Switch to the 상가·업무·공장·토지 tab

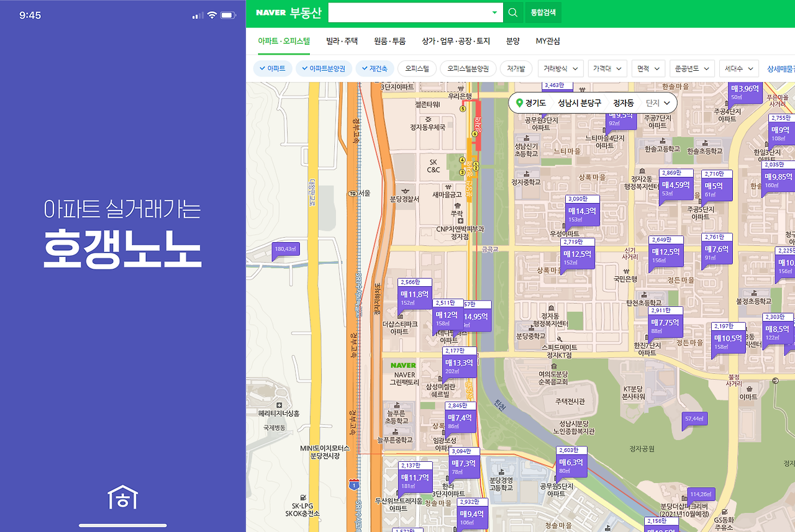point(456,41)
